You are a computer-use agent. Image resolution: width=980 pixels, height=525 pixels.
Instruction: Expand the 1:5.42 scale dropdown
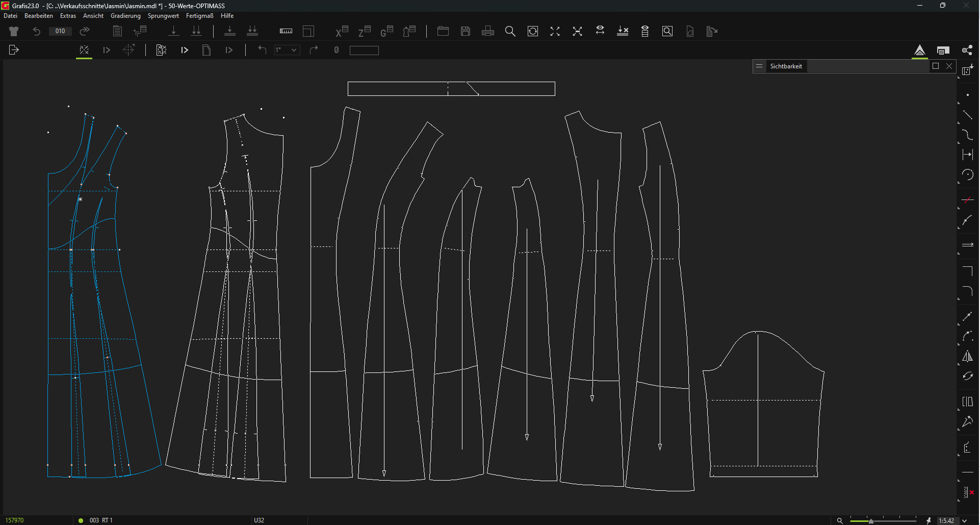click(965, 520)
